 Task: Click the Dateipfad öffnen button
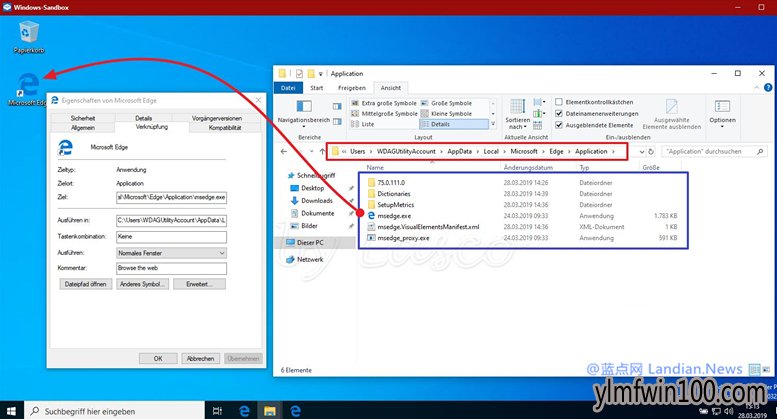(85, 284)
